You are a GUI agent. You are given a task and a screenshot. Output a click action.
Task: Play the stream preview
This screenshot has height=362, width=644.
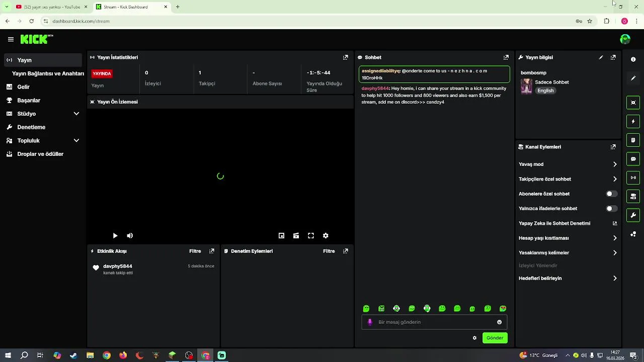[115, 235]
